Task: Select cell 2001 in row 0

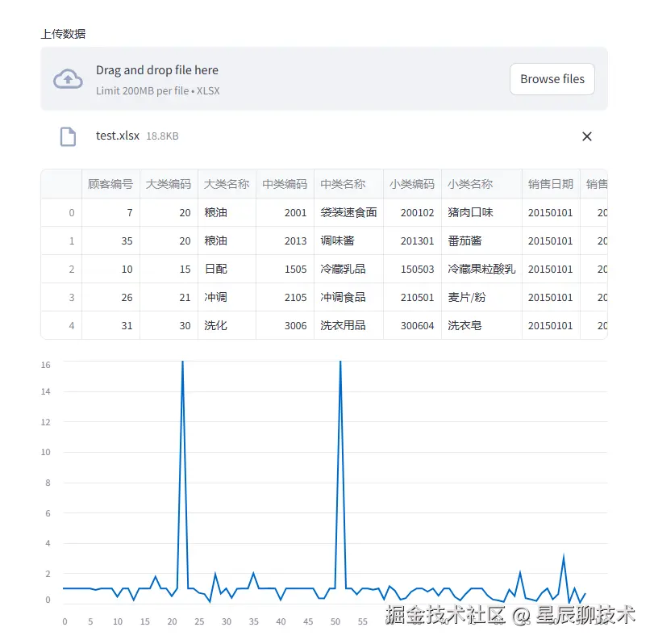Action: click(285, 212)
